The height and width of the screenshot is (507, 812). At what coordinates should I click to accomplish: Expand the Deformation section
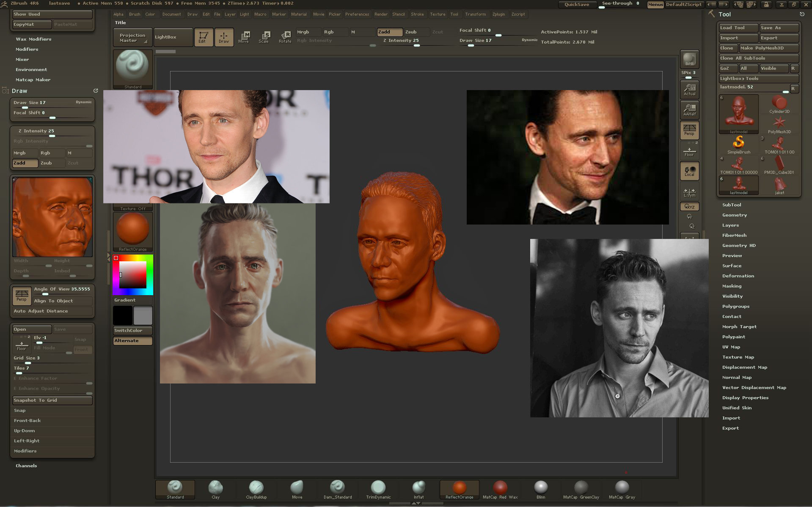pyautogui.click(x=738, y=276)
